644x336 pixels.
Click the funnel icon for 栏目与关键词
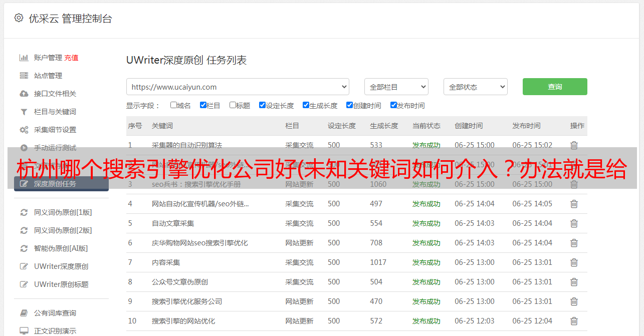point(24,112)
